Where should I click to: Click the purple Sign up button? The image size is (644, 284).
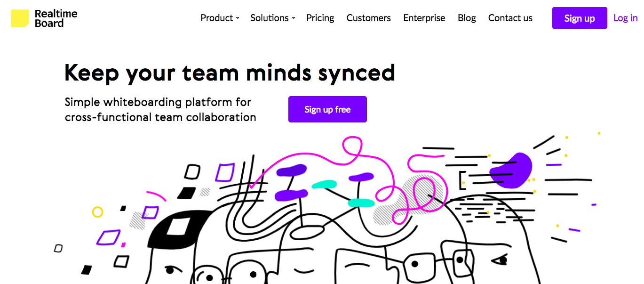click(x=580, y=18)
